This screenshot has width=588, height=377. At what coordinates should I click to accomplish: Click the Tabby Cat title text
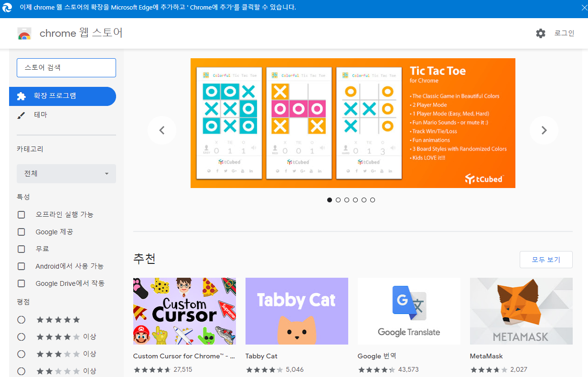(x=261, y=356)
